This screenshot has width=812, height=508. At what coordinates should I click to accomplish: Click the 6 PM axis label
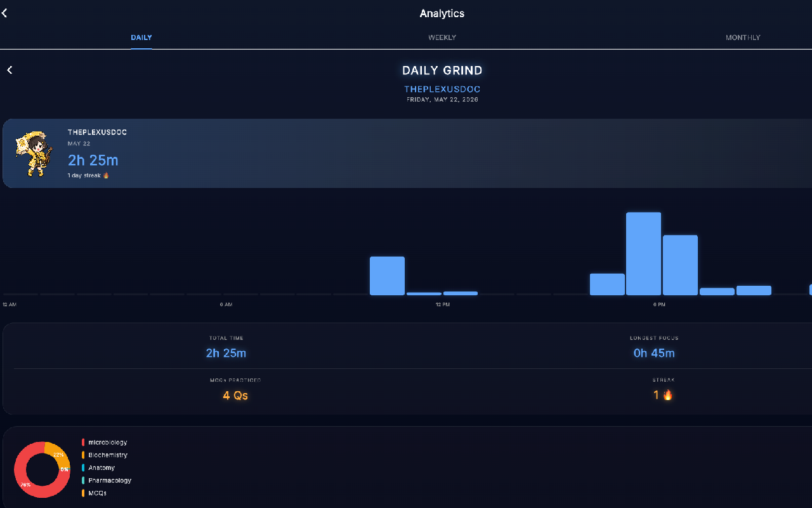(659, 305)
